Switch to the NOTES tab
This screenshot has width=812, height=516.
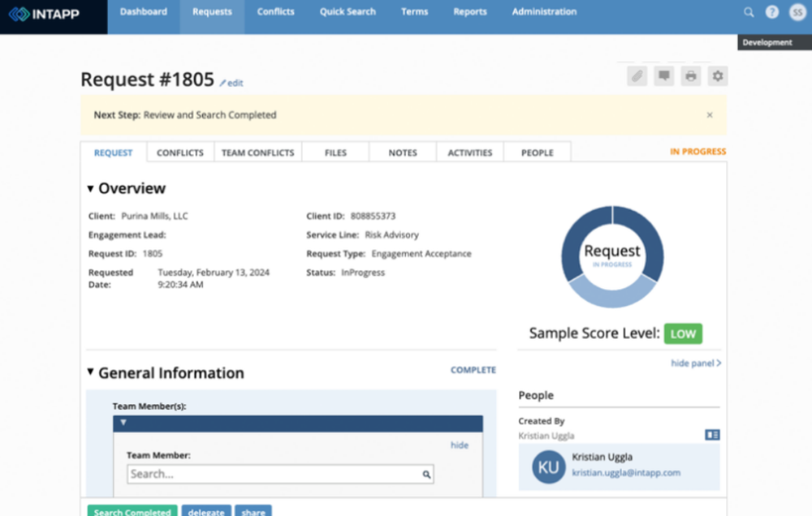coord(403,153)
